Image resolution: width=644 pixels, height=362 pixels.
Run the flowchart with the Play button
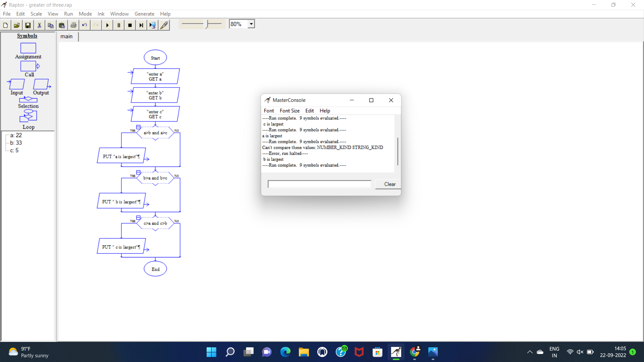(x=107, y=25)
